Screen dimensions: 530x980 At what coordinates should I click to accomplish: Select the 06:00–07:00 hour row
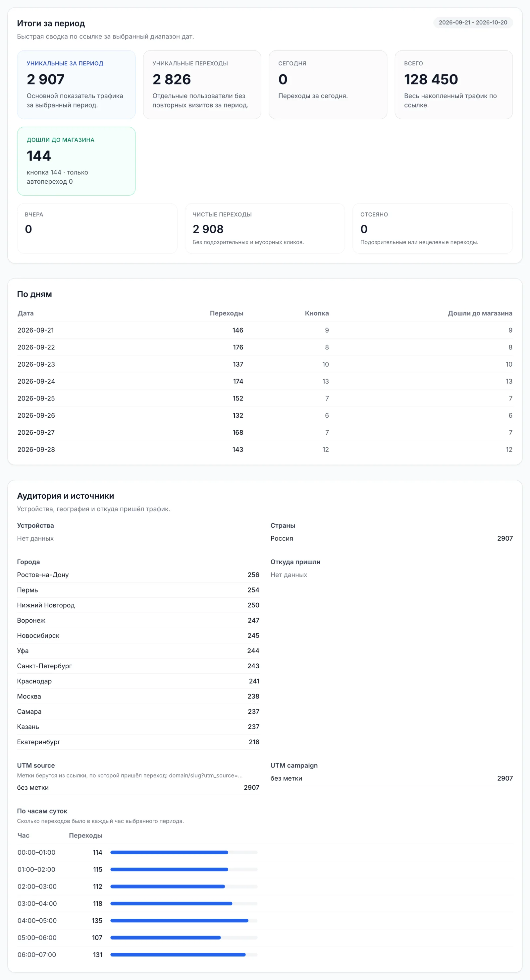(x=265, y=954)
